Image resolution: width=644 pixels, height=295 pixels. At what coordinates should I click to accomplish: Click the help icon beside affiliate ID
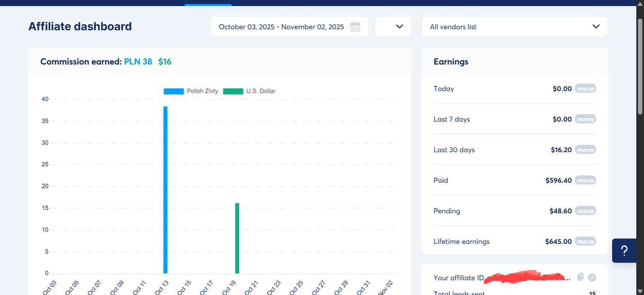tap(592, 277)
